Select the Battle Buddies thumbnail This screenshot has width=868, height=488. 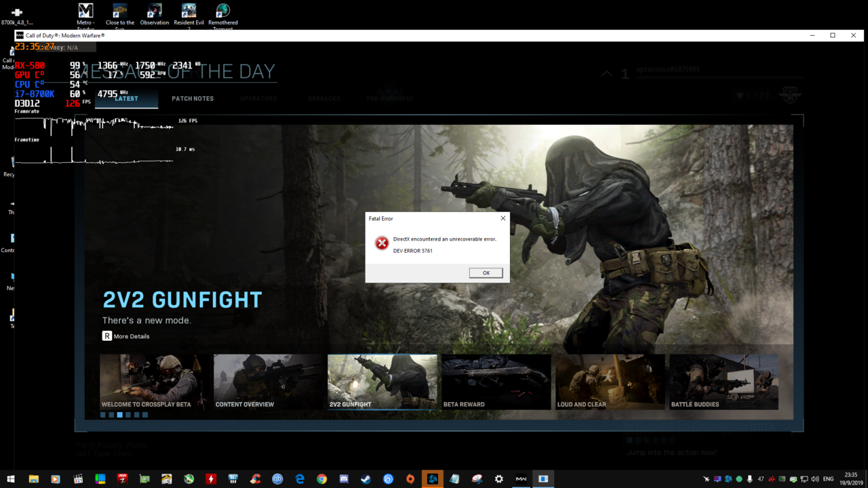(x=724, y=382)
